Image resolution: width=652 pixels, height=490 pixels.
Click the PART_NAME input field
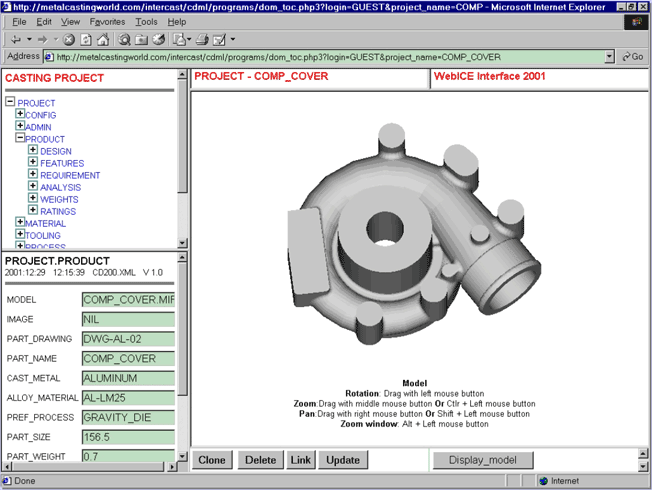pyautogui.click(x=128, y=358)
